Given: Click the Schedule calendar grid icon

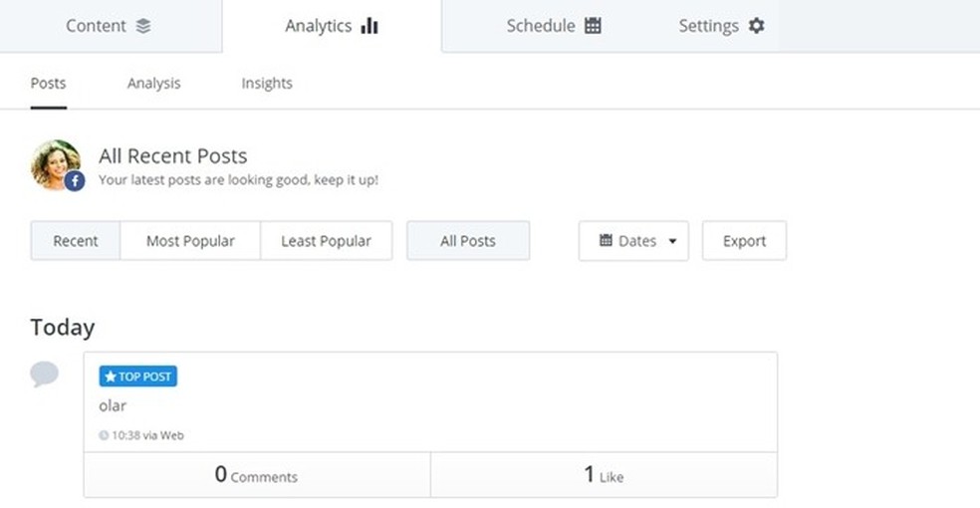Looking at the screenshot, I should [593, 26].
